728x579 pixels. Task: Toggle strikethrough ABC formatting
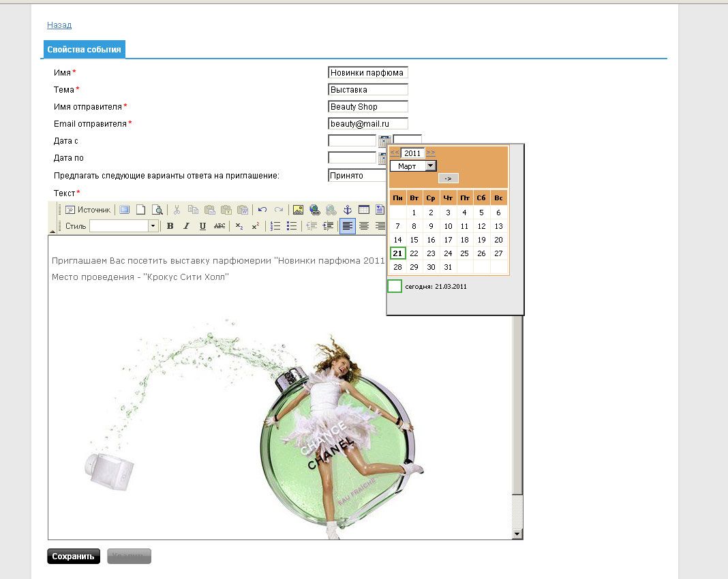pyautogui.click(x=219, y=226)
